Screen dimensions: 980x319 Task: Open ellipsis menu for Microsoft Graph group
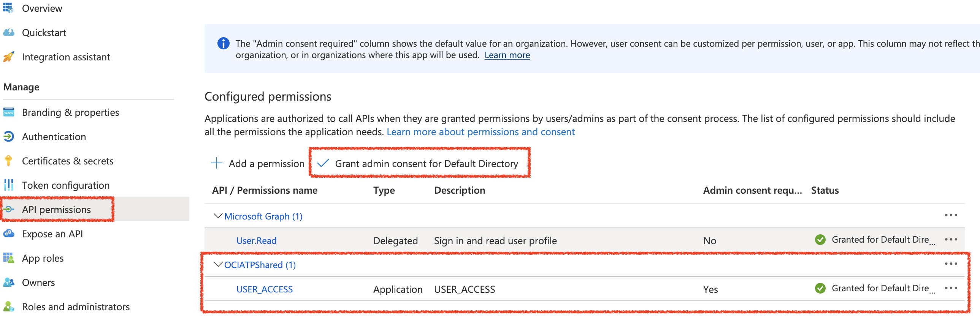pyautogui.click(x=951, y=215)
